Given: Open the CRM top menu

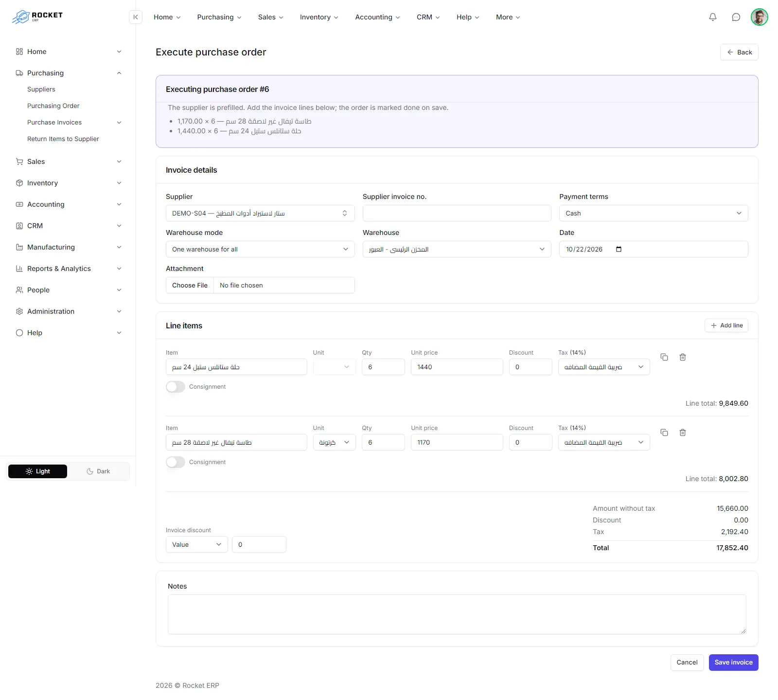Looking at the screenshot, I should click(428, 17).
